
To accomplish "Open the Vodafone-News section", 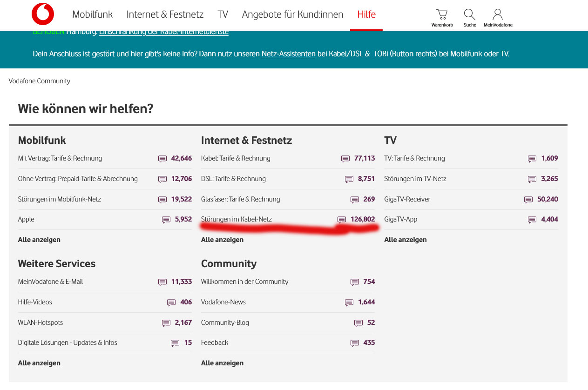I will click(223, 302).
